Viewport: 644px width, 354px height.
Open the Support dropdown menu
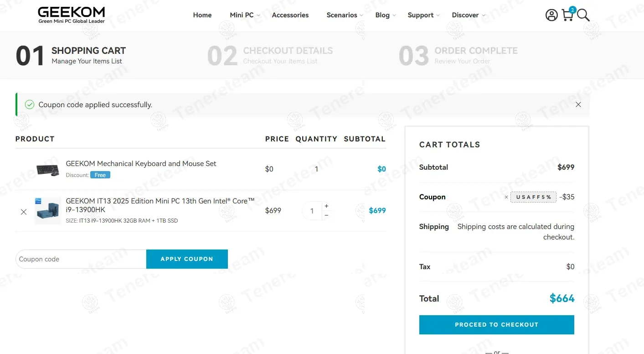tap(423, 15)
